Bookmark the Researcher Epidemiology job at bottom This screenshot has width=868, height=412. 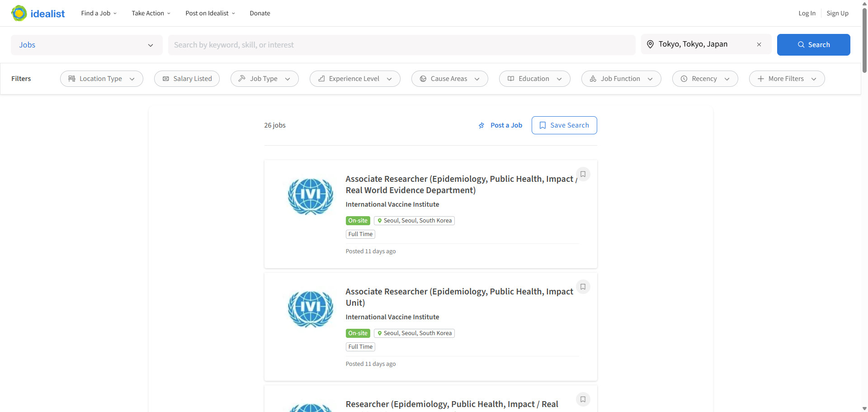(x=583, y=399)
